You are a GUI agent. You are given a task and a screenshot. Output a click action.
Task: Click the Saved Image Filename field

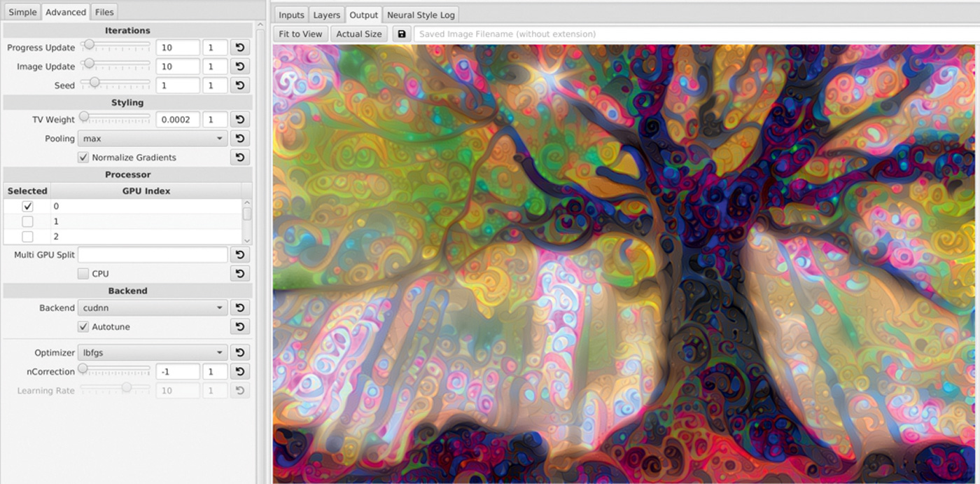pos(696,34)
